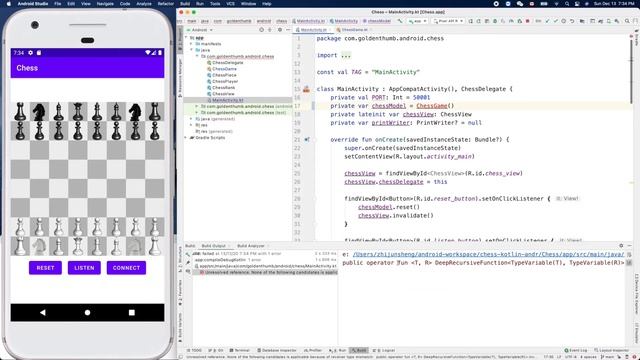Open the Profiler tool window
This screenshot has width=640, height=360.
[312, 350]
